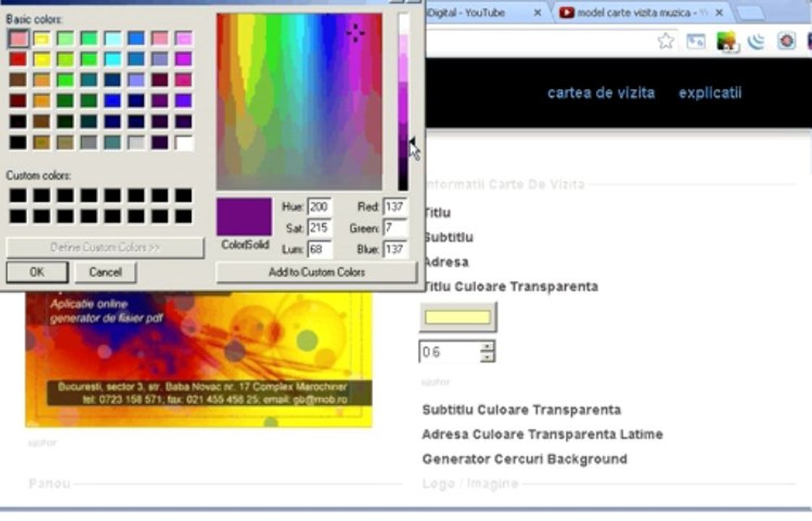Select the periwinkle basic color swatch
Viewport: 812px width, 521px height.
coord(136,80)
